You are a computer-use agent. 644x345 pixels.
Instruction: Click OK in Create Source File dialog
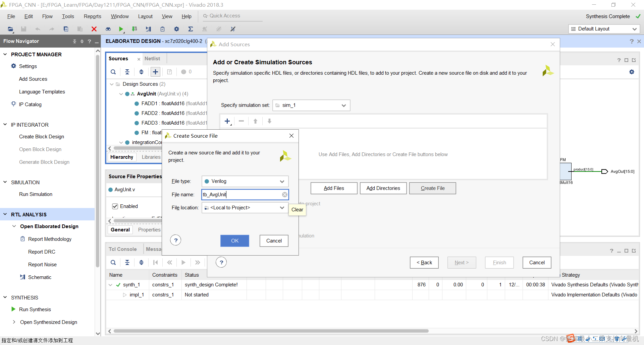point(235,241)
